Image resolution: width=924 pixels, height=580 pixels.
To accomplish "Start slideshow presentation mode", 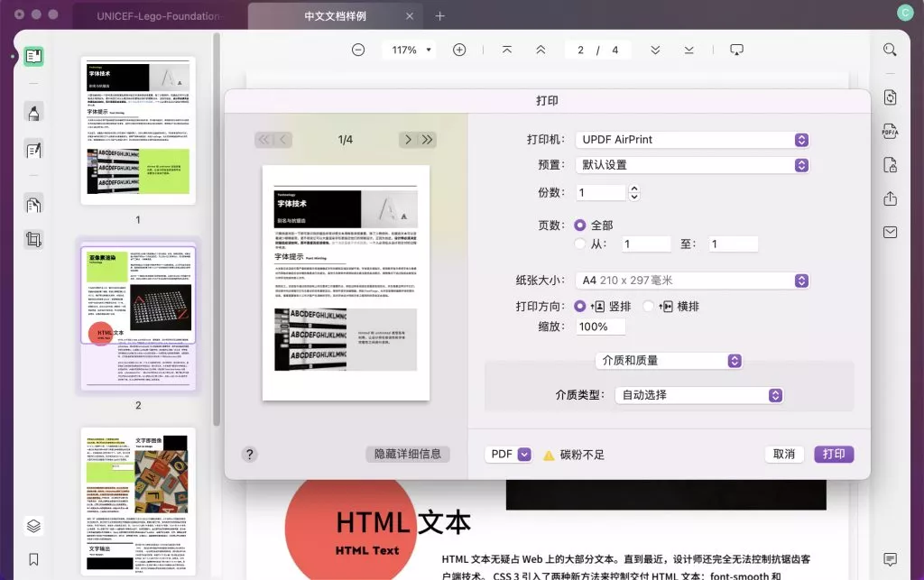I will pyautogui.click(x=736, y=50).
